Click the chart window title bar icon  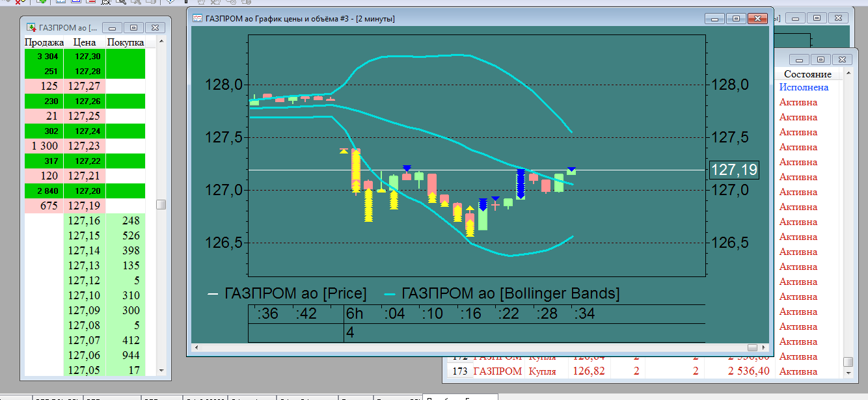(x=197, y=19)
